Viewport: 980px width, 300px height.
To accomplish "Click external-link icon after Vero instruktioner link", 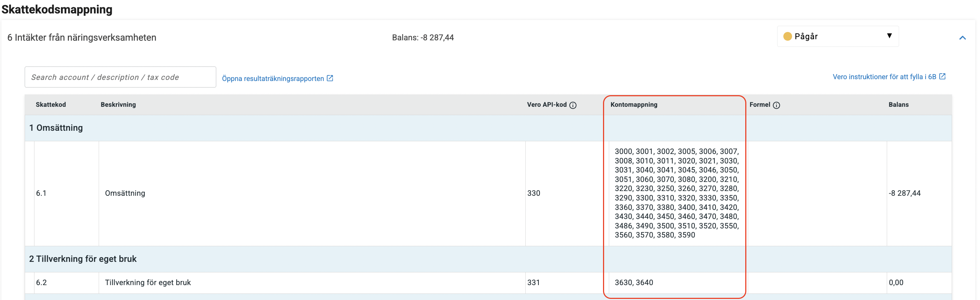I will [x=942, y=77].
